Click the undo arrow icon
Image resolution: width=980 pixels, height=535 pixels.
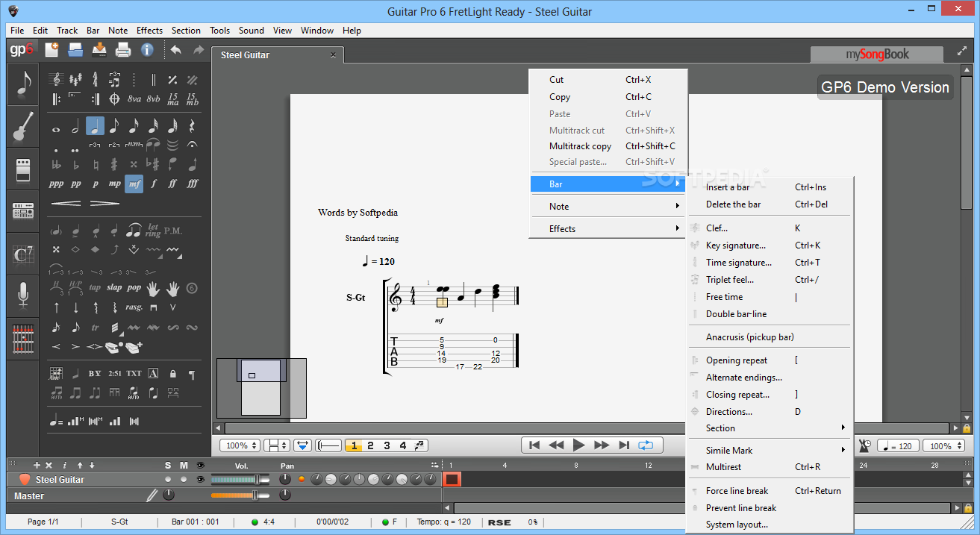[176, 50]
